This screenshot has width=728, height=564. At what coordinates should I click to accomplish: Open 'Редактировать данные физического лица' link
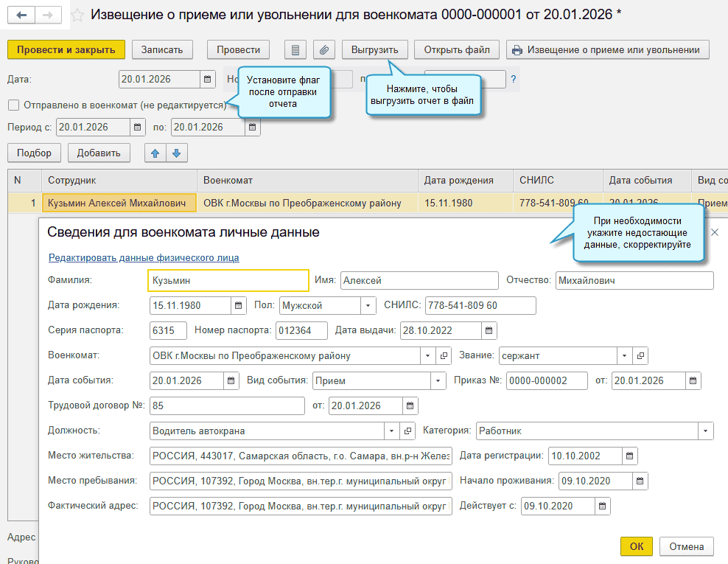click(x=143, y=257)
